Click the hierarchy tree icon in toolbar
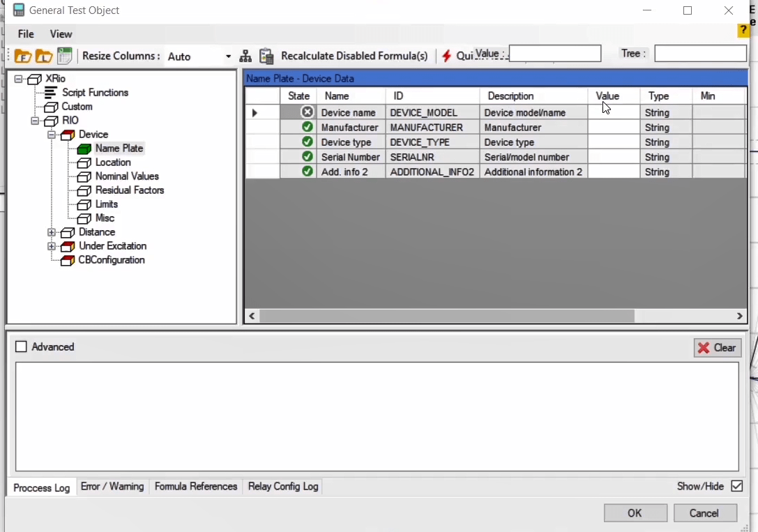This screenshot has height=532, width=758. [x=245, y=56]
